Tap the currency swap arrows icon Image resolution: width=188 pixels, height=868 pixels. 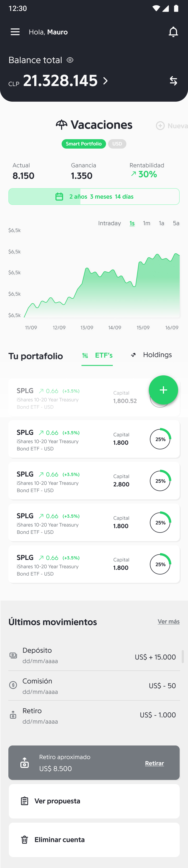click(173, 81)
